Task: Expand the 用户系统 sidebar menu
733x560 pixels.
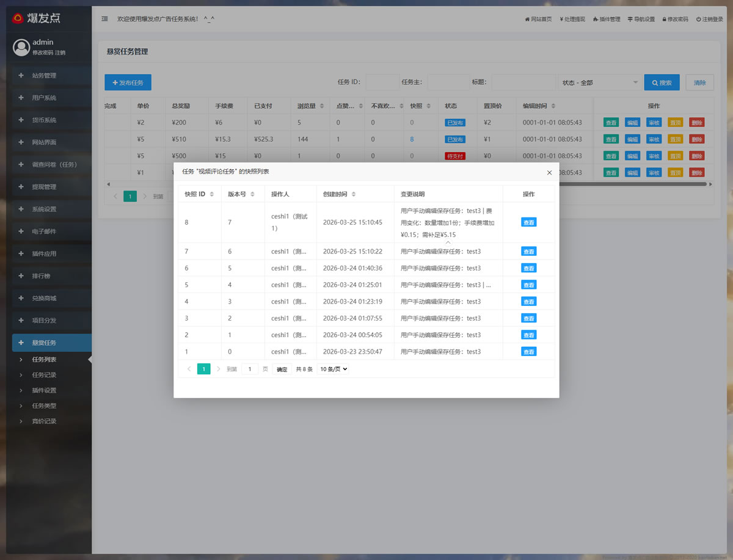Action: 44,98
